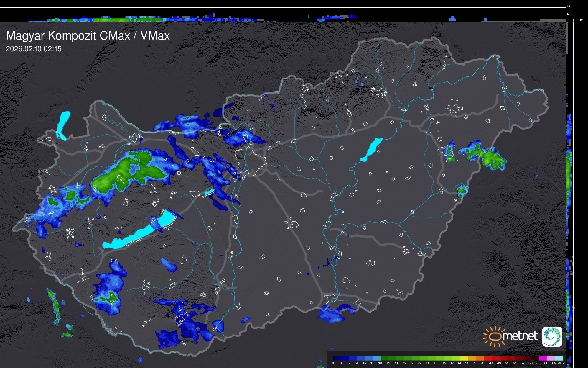The height and width of the screenshot is (368, 588).
Task: Select the orange swatch near 43 dBZ
Action: point(480,359)
